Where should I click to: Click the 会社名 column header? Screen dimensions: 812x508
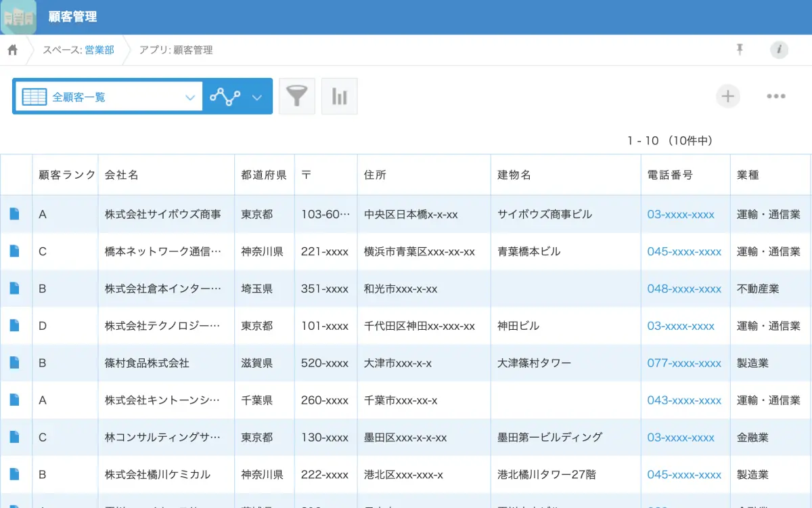click(122, 175)
